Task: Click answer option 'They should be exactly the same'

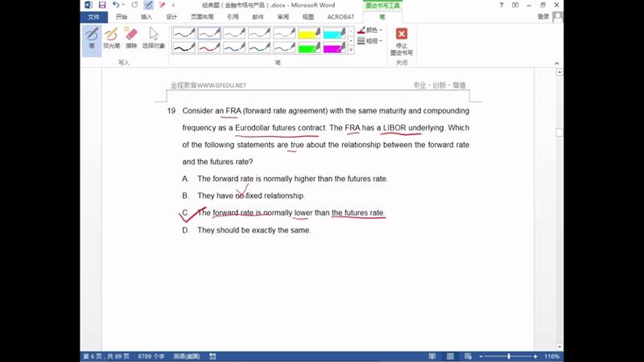Action: click(254, 230)
